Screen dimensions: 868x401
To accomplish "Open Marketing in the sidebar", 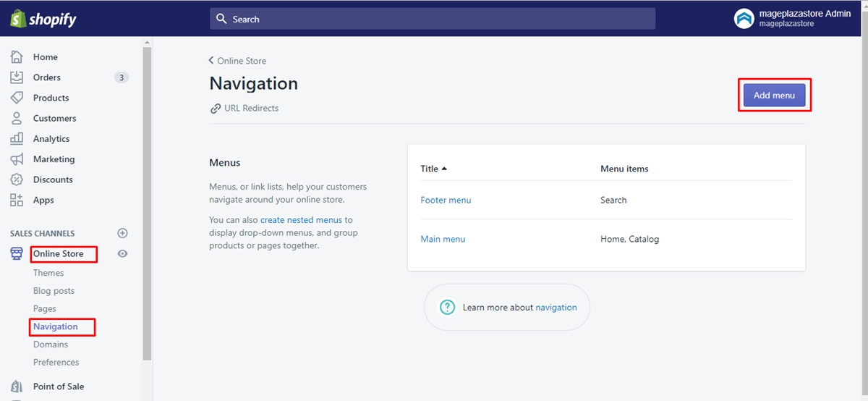I will coord(54,159).
